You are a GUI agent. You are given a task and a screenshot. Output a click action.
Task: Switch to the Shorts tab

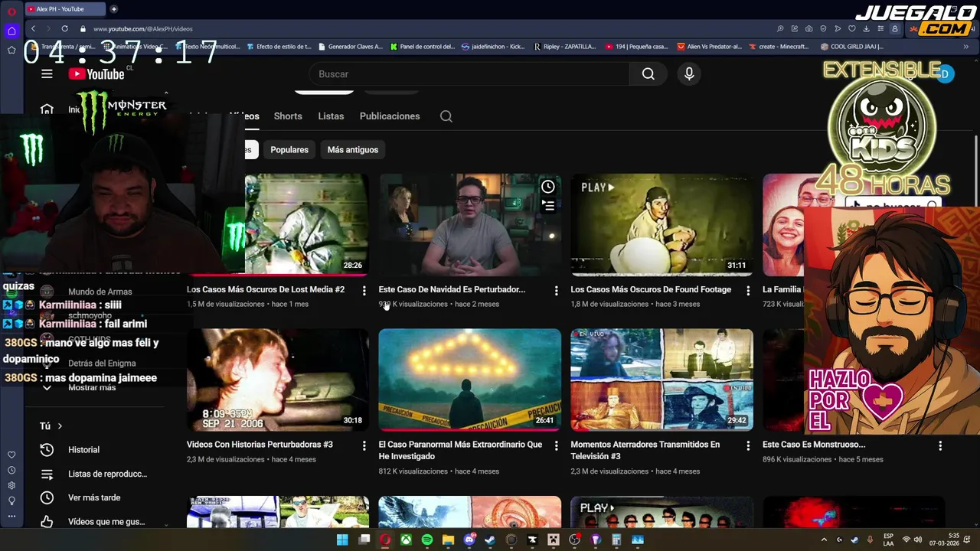pos(288,116)
